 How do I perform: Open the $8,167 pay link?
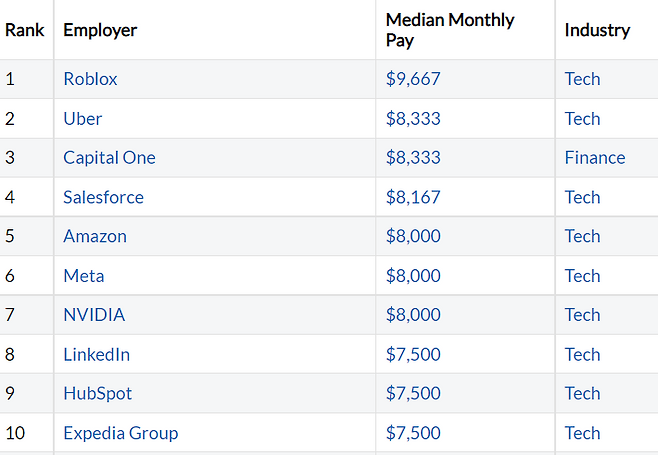pyautogui.click(x=413, y=197)
